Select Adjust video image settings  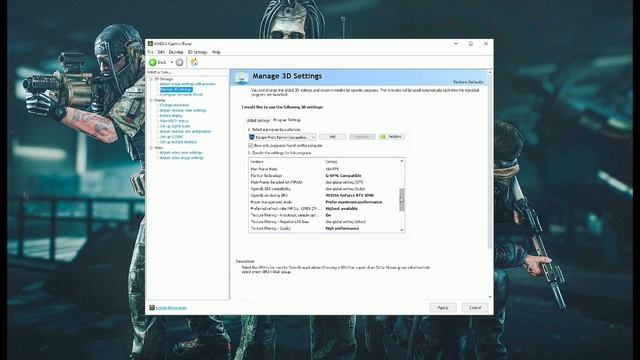(182, 158)
